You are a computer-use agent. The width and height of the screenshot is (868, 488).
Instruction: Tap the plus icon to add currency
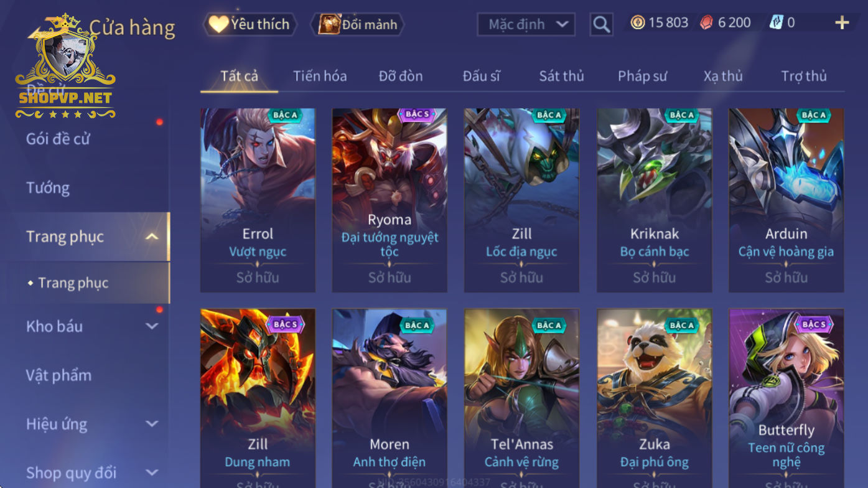[x=842, y=23]
